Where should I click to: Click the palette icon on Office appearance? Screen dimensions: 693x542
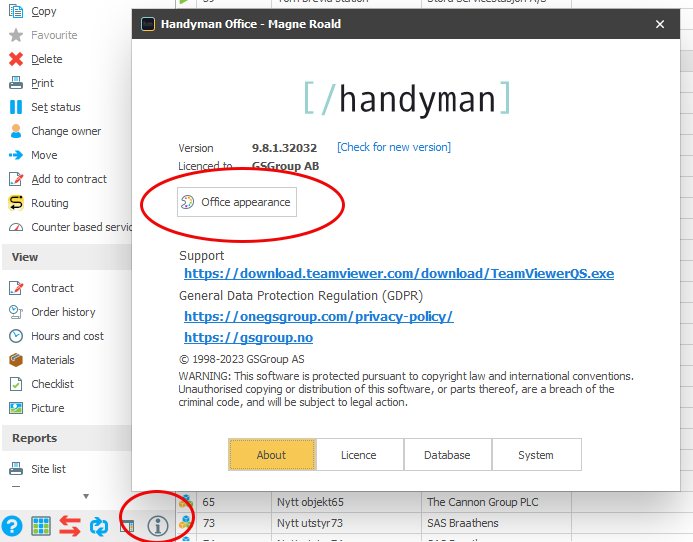[187, 202]
